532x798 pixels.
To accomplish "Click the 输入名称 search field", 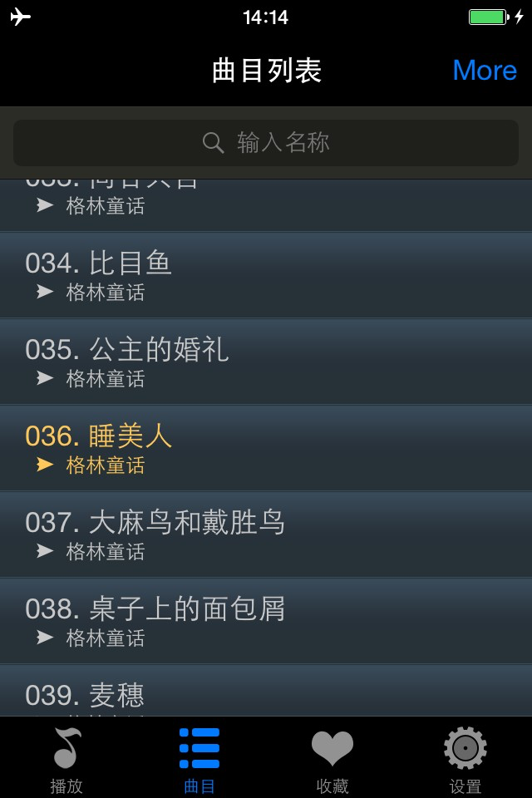I will click(x=266, y=142).
